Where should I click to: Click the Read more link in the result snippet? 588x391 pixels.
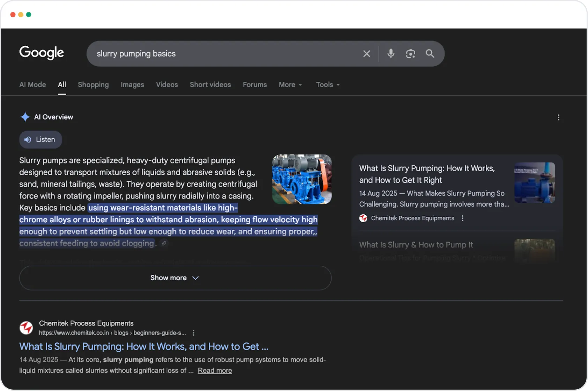[215, 370]
